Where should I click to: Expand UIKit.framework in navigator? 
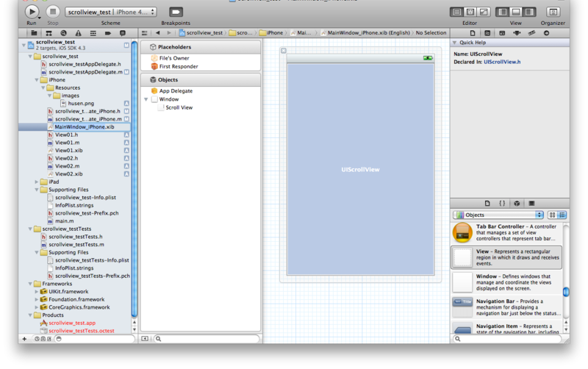click(x=37, y=292)
